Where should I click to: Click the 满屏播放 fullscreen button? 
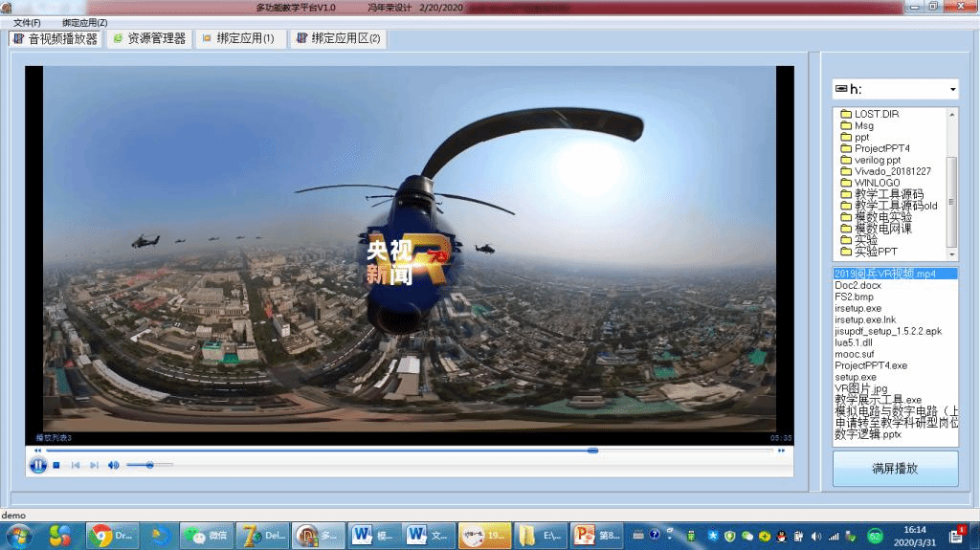(x=895, y=468)
